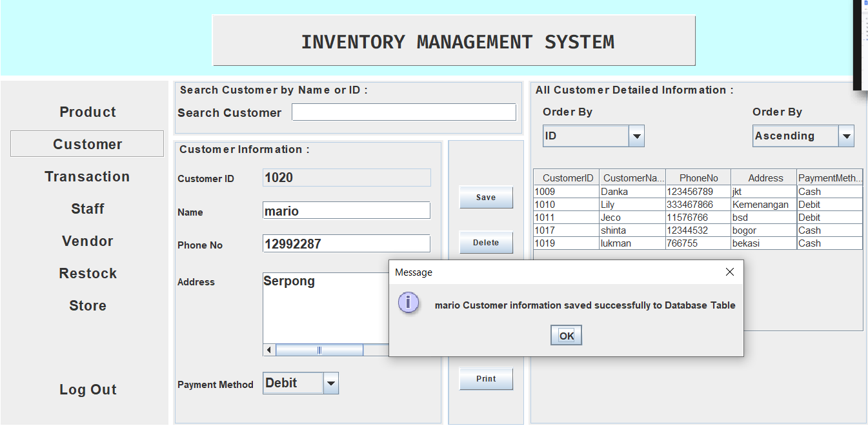Click the Inventory Management System title
The height and width of the screenshot is (428, 868).
pyautogui.click(x=458, y=42)
